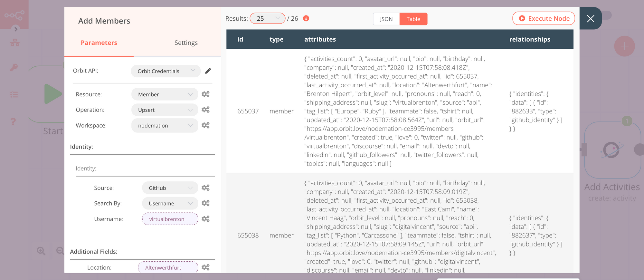Click the attributes column header
The height and width of the screenshot is (280, 644).
(x=320, y=39)
